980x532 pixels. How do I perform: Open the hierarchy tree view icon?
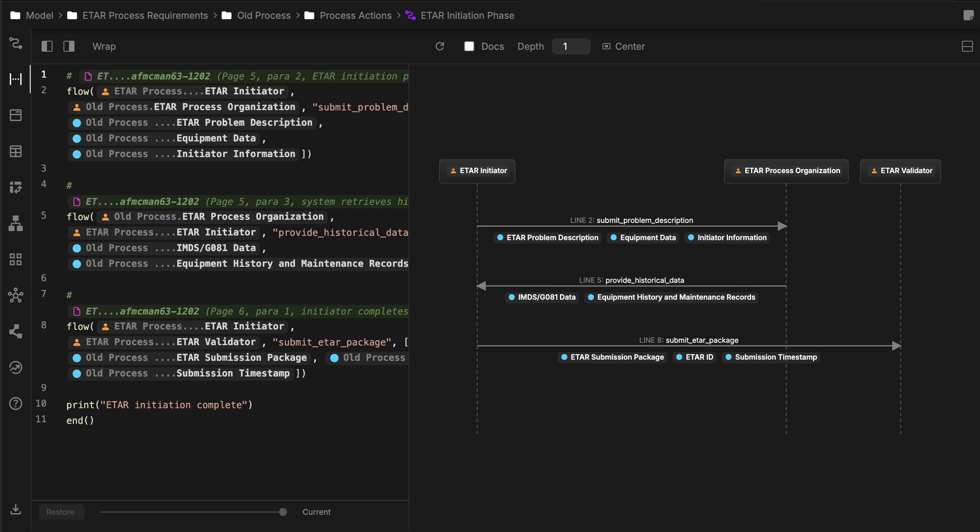pyautogui.click(x=16, y=223)
